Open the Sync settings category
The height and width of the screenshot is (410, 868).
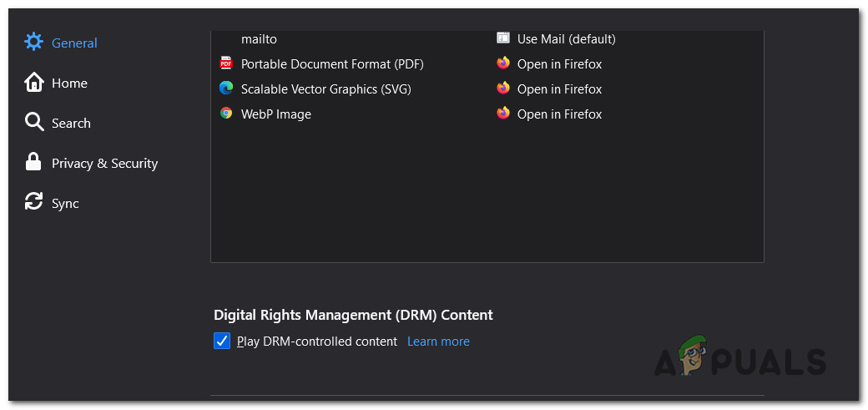click(65, 203)
